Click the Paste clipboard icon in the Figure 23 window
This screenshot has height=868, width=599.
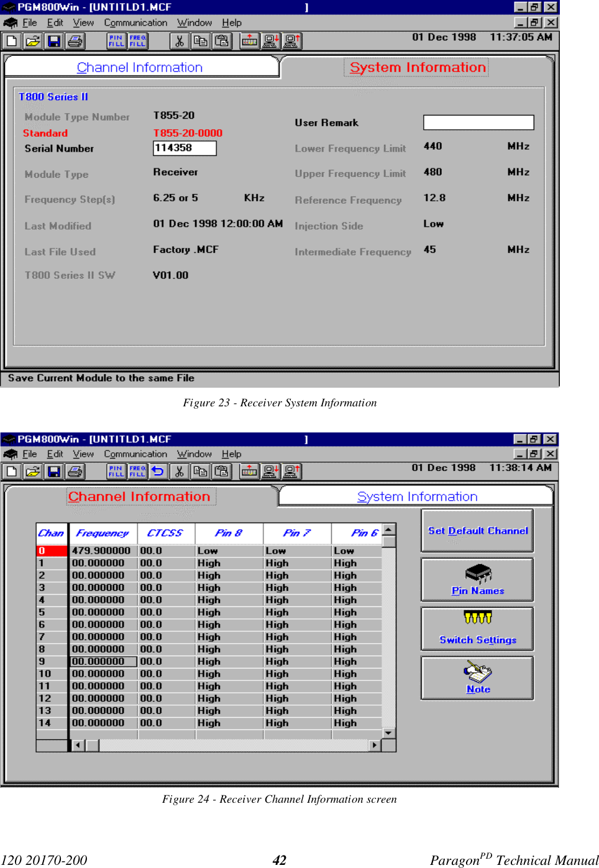point(221,41)
